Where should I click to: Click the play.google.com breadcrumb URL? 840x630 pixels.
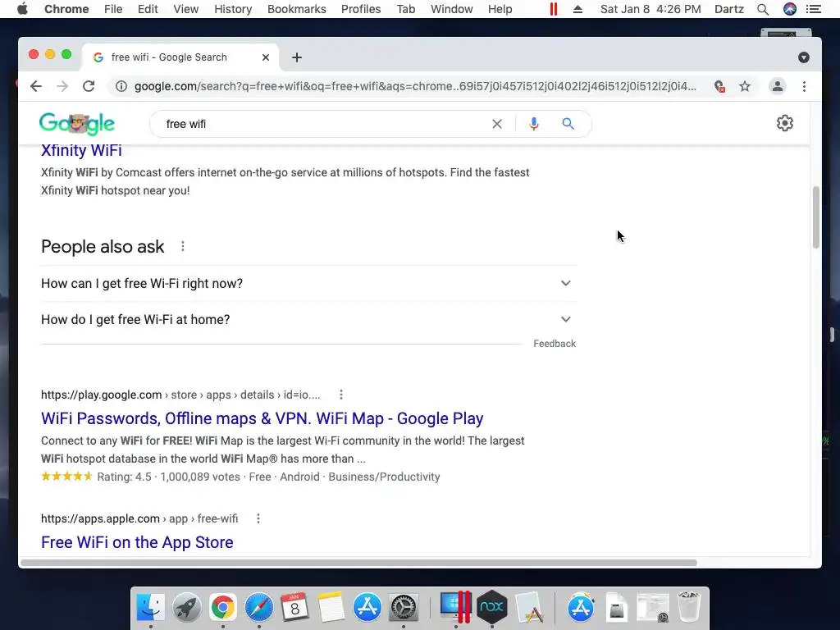click(x=180, y=395)
